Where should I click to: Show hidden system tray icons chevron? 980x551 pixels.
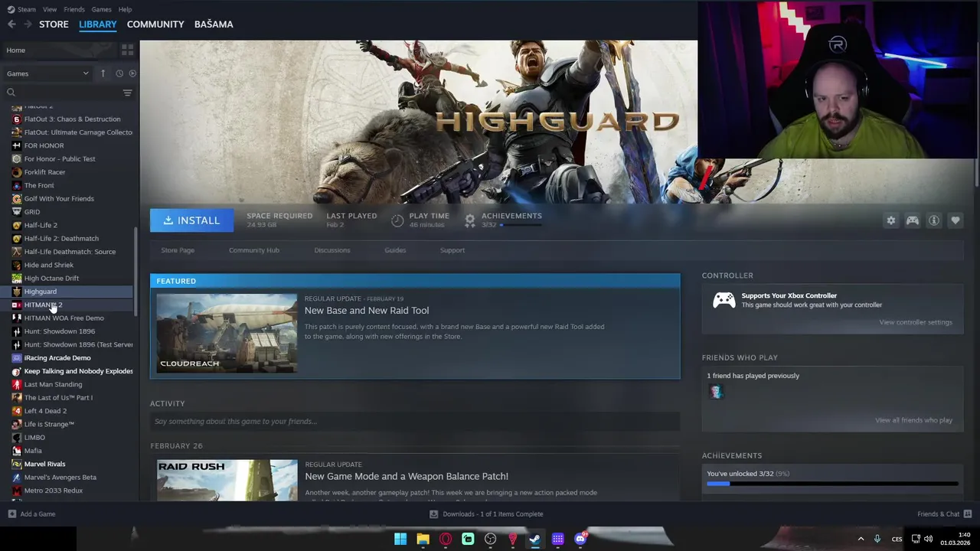point(861,540)
